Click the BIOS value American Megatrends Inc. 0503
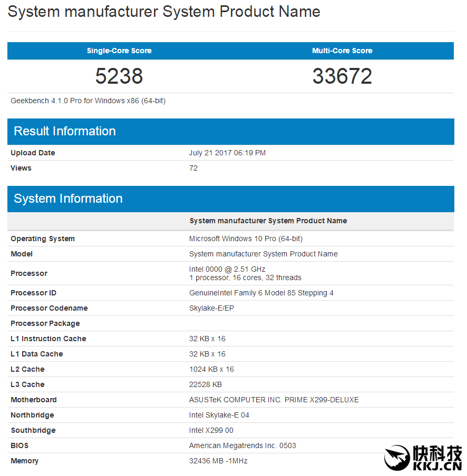Image resolution: width=467 pixels, height=476 pixels. pyautogui.click(x=242, y=445)
